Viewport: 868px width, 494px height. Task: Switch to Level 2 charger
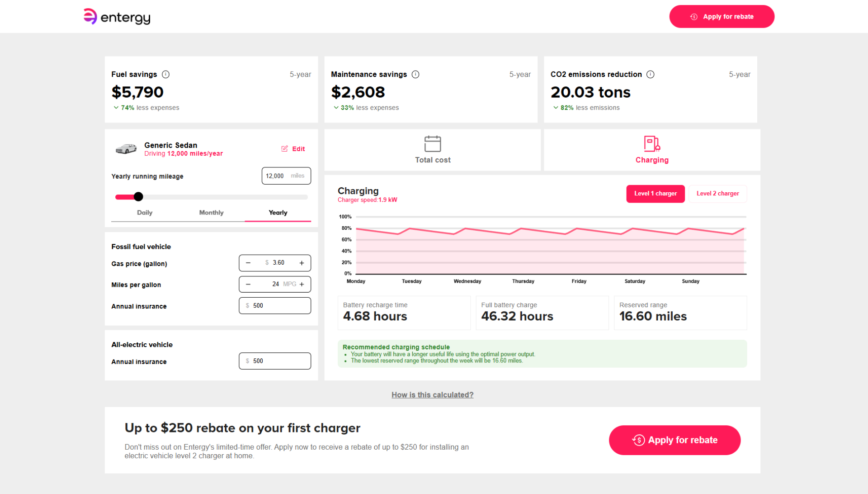(717, 194)
